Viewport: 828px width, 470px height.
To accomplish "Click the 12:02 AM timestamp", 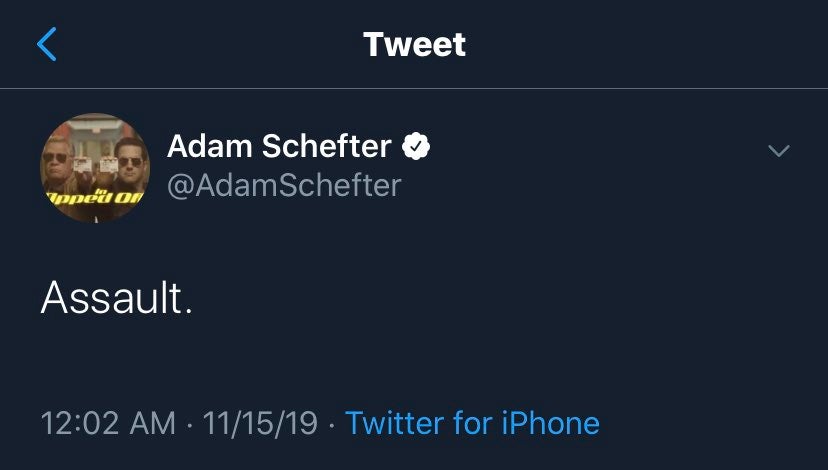I will (x=108, y=423).
